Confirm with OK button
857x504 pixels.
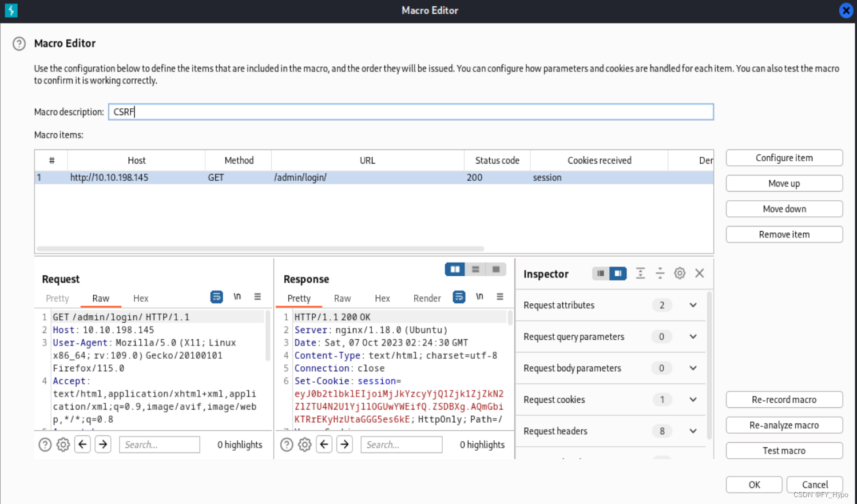pos(754,485)
